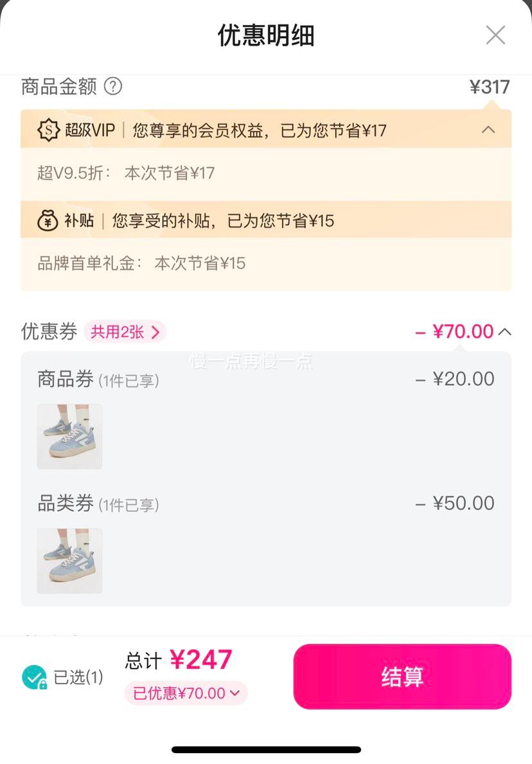Tap the 超V9.5折 savings detail row
This screenshot has width=532, height=764.
coord(266,174)
